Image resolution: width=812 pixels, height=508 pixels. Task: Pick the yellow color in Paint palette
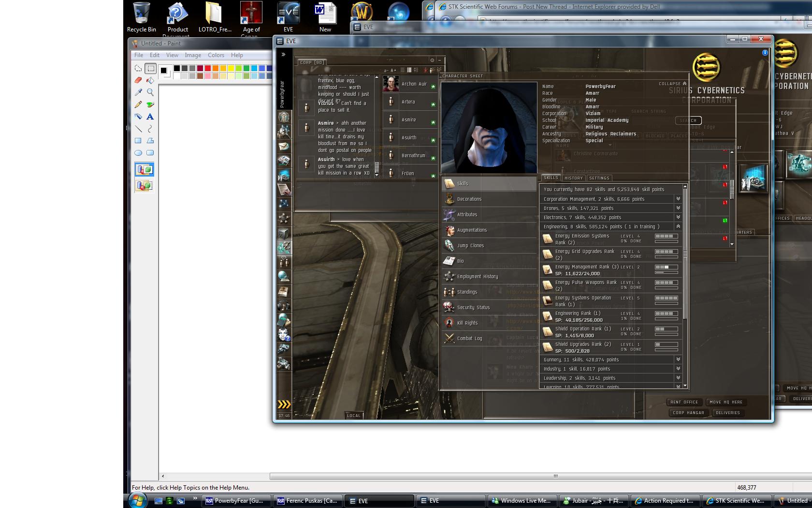[x=231, y=68]
